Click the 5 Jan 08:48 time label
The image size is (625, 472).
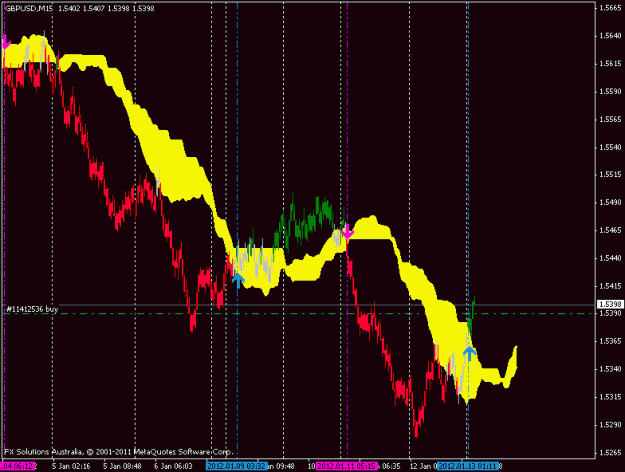pos(122,466)
